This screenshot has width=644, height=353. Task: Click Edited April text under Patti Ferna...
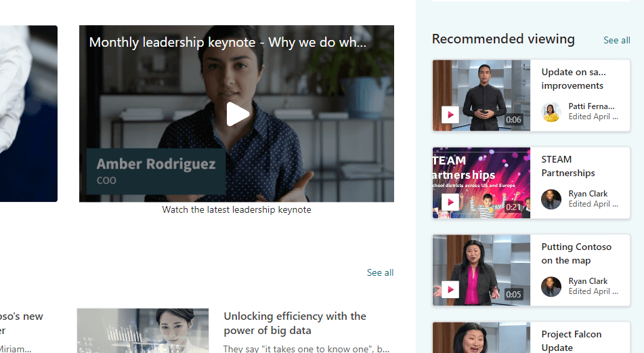tap(593, 117)
